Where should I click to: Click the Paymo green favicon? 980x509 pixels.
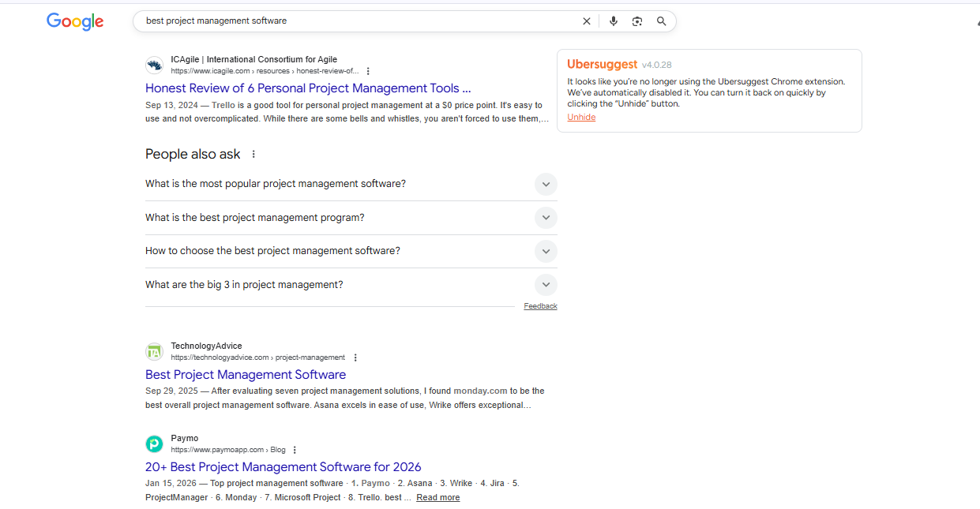click(x=154, y=444)
